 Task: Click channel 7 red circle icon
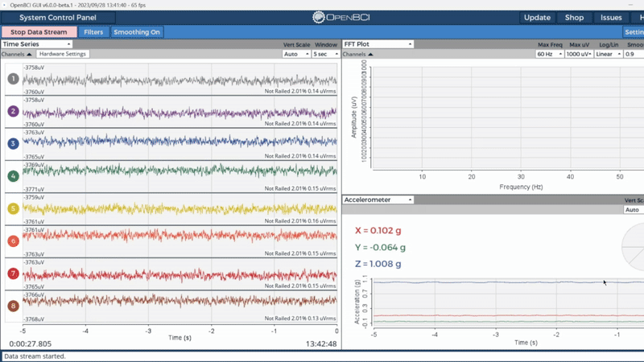[x=13, y=274]
